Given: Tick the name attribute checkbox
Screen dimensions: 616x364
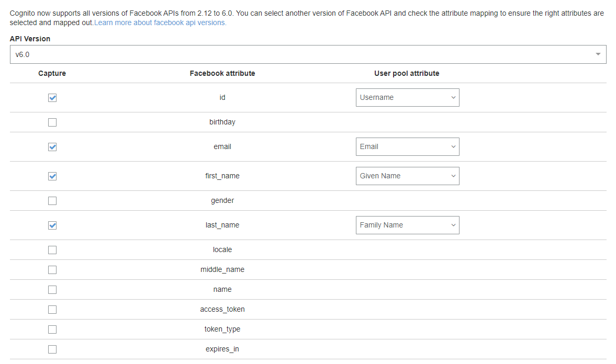Looking at the screenshot, I should pyautogui.click(x=52, y=290).
